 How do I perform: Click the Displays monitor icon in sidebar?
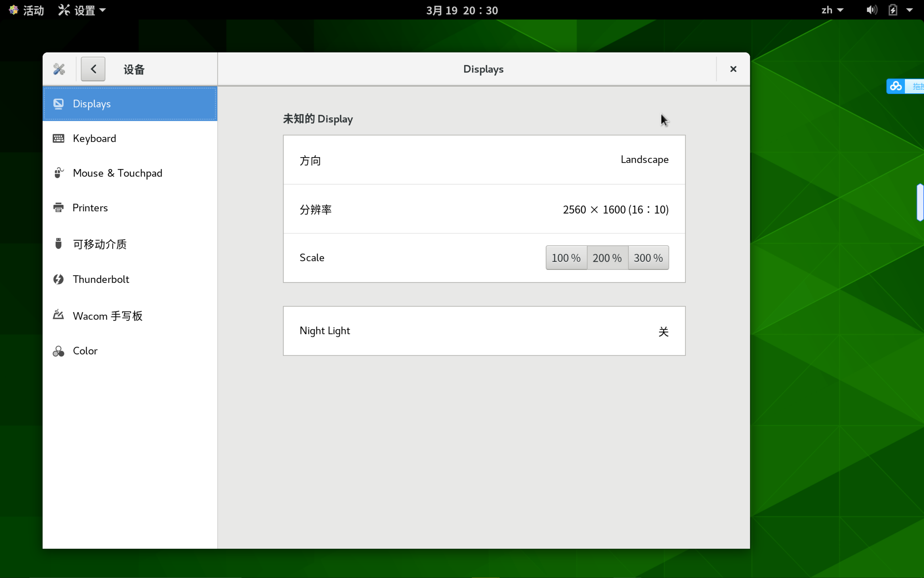coord(59,104)
